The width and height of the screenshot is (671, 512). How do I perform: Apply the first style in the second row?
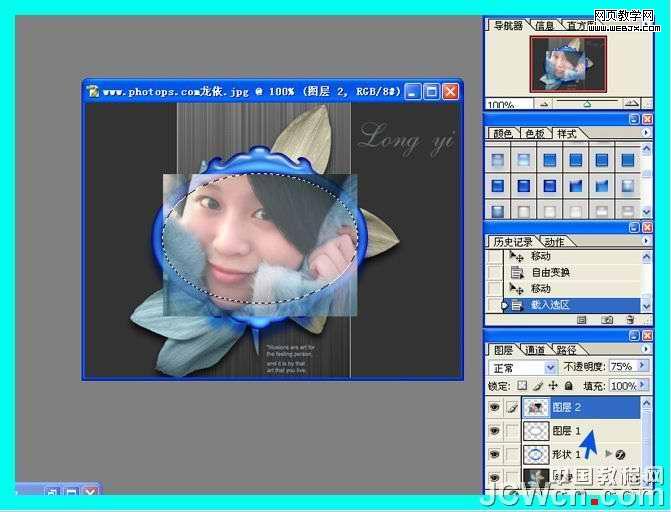pyautogui.click(x=497, y=186)
